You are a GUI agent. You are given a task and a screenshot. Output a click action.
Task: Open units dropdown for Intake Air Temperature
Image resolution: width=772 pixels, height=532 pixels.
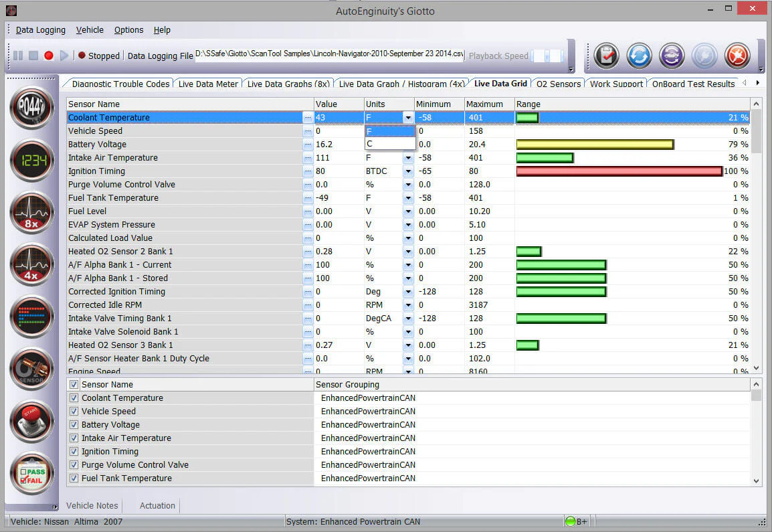[x=408, y=158]
